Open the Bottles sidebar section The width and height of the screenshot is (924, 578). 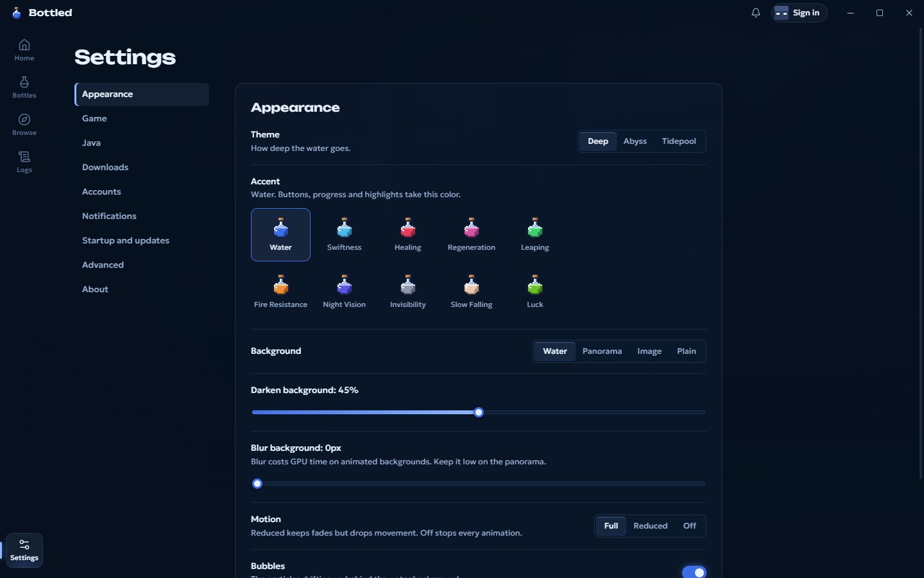(x=24, y=87)
